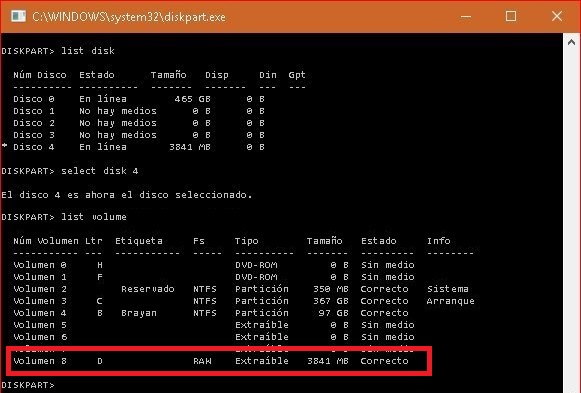Click the 'Disco 0' row label

point(34,99)
